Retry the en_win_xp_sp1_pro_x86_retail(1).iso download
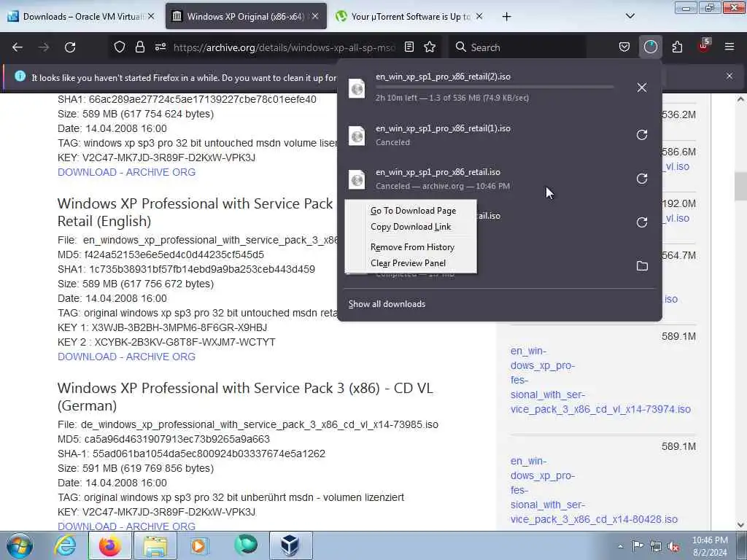The image size is (747, 560). (x=642, y=135)
